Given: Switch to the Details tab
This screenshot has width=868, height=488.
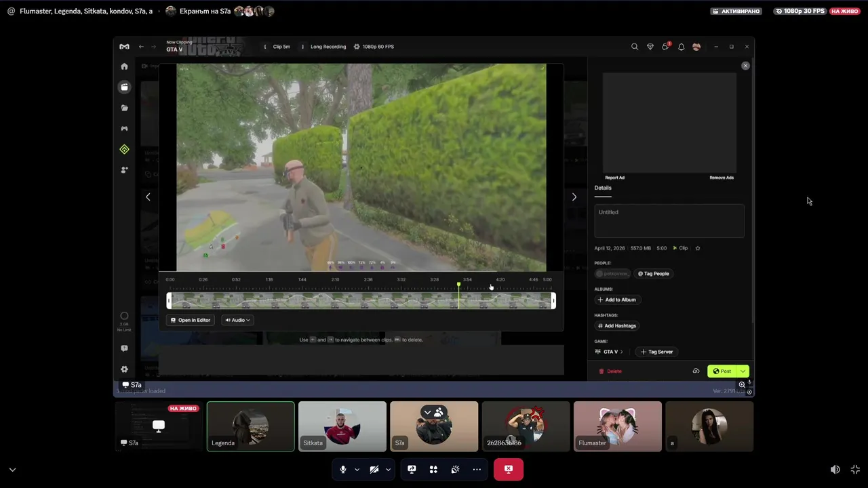Looking at the screenshot, I should coord(603,188).
